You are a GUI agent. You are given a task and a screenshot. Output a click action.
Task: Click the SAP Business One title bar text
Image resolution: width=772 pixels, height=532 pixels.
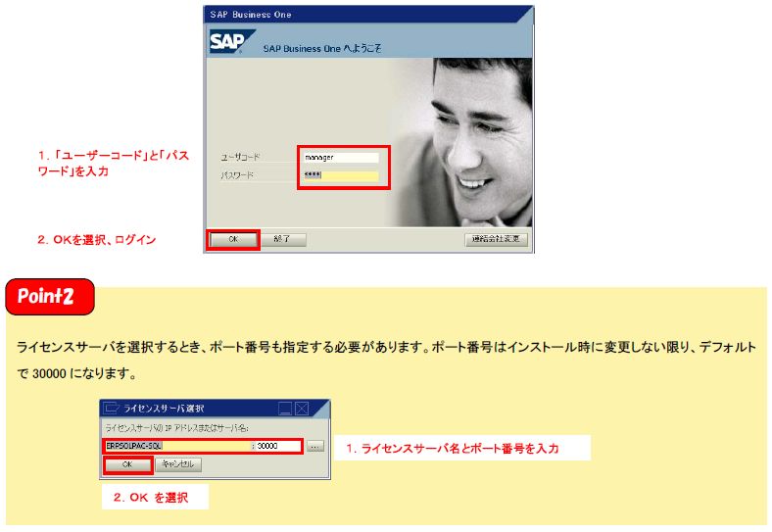[x=251, y=15]
